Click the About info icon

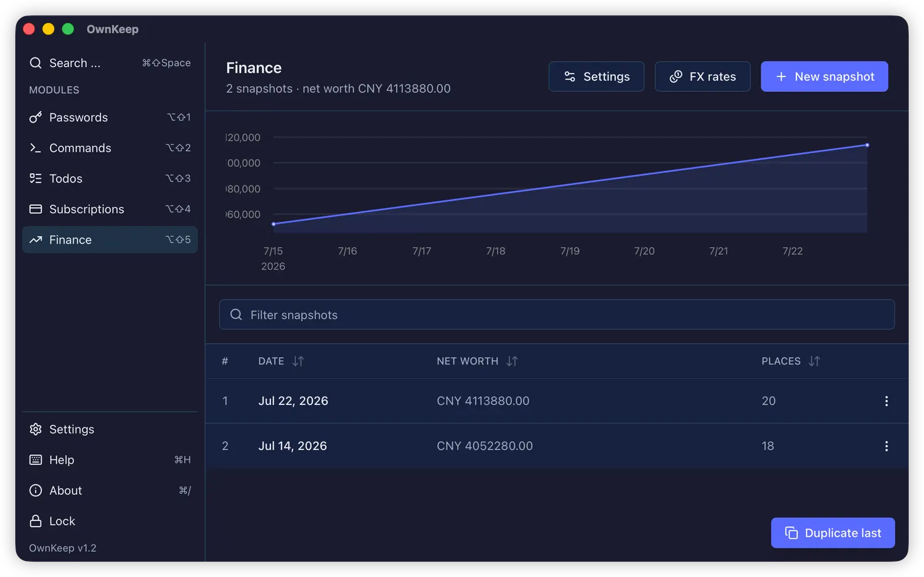36,491
